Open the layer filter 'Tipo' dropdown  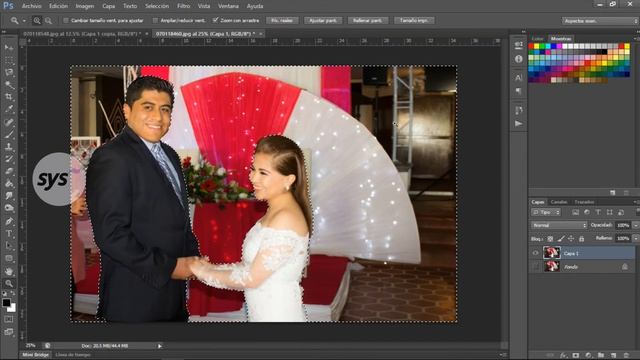point(546,212)
